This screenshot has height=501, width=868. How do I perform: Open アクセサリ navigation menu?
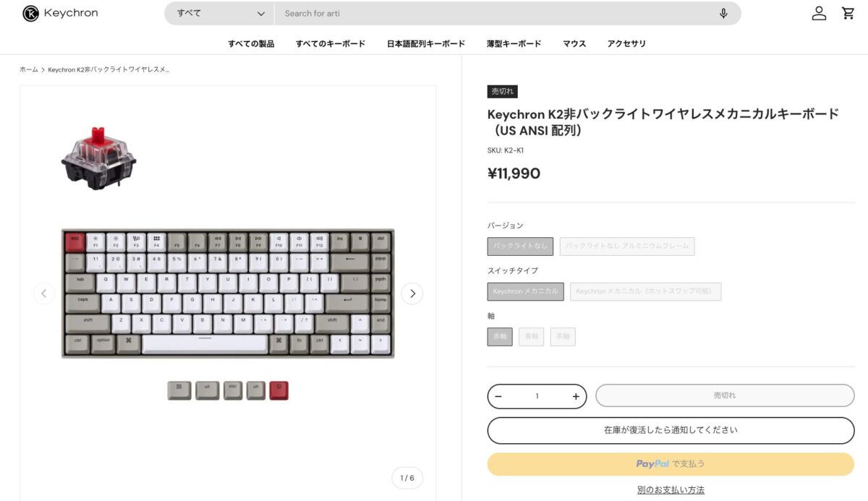[x=626, y=43]
